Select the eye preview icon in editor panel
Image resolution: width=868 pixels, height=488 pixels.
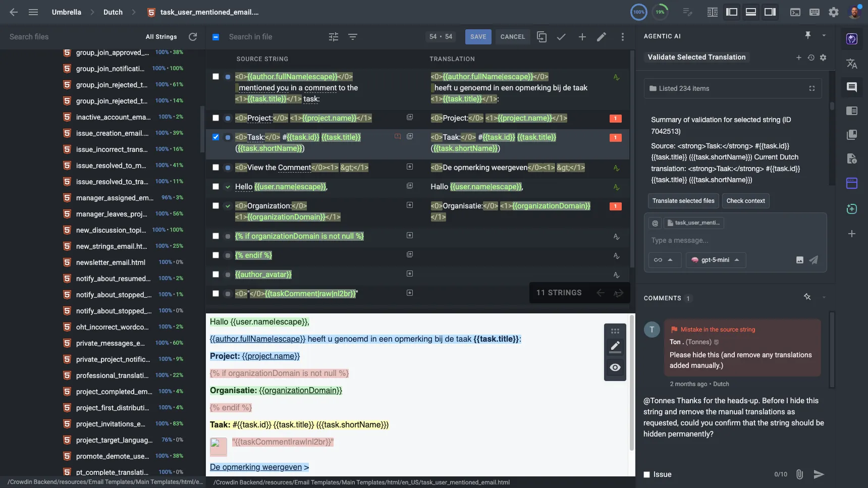click(x=615, y=367)
